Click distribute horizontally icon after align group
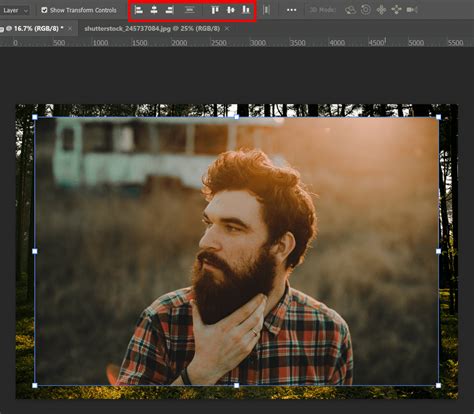The width and height of the screenshot is (474, 414). pos(266,10)
